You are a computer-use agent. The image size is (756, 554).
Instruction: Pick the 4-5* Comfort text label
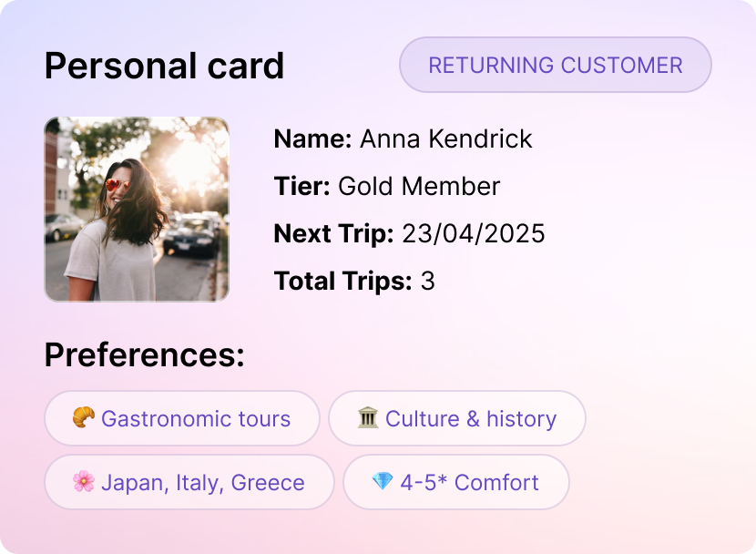[x=469, y=483]
